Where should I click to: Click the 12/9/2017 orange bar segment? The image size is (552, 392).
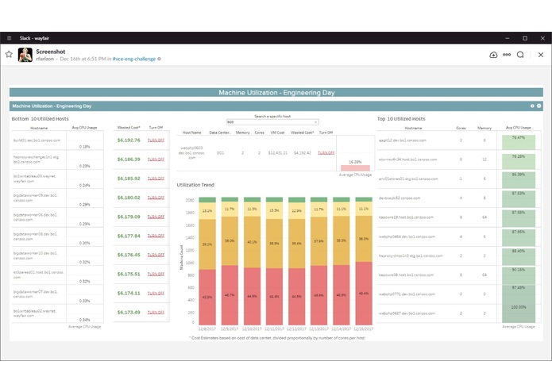[230, 240]
